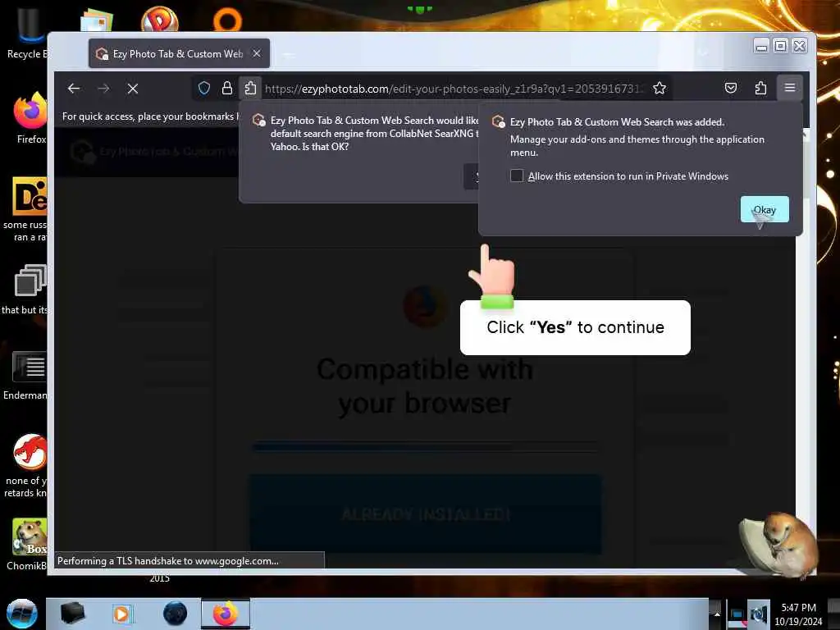
Task: Enable Allow this extension to run in Private Windows
Action: [517, 176]
